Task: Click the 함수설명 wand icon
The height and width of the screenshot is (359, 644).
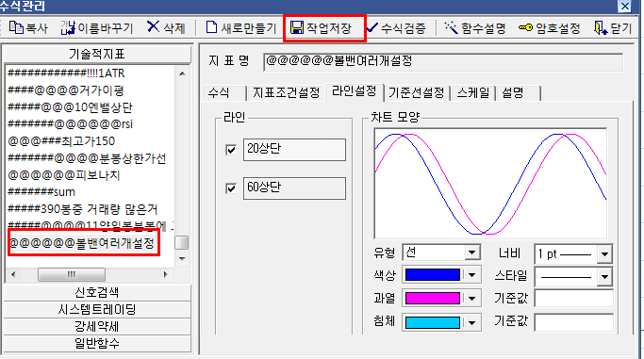Action: coord(451,27)
